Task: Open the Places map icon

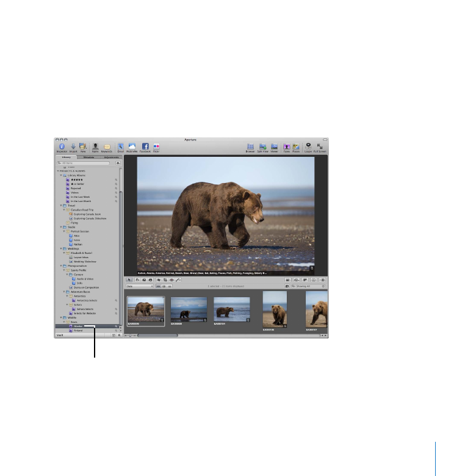Action: point(296,146)
